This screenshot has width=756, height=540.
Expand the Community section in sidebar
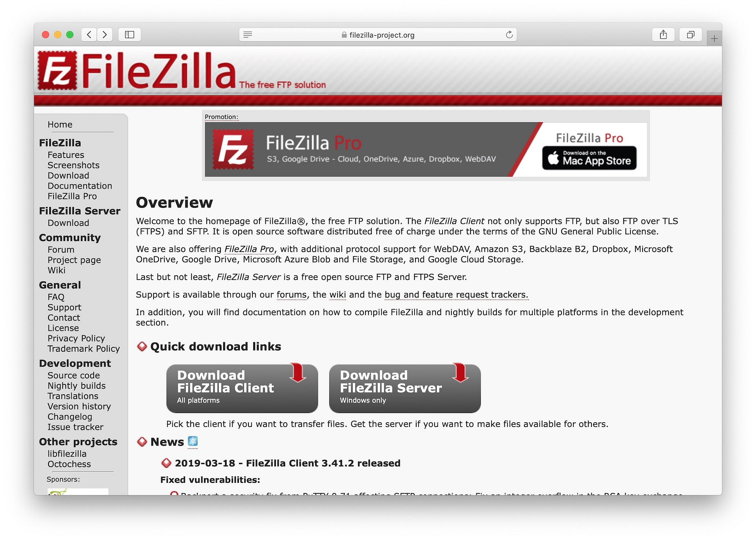[x=69, y=237]
